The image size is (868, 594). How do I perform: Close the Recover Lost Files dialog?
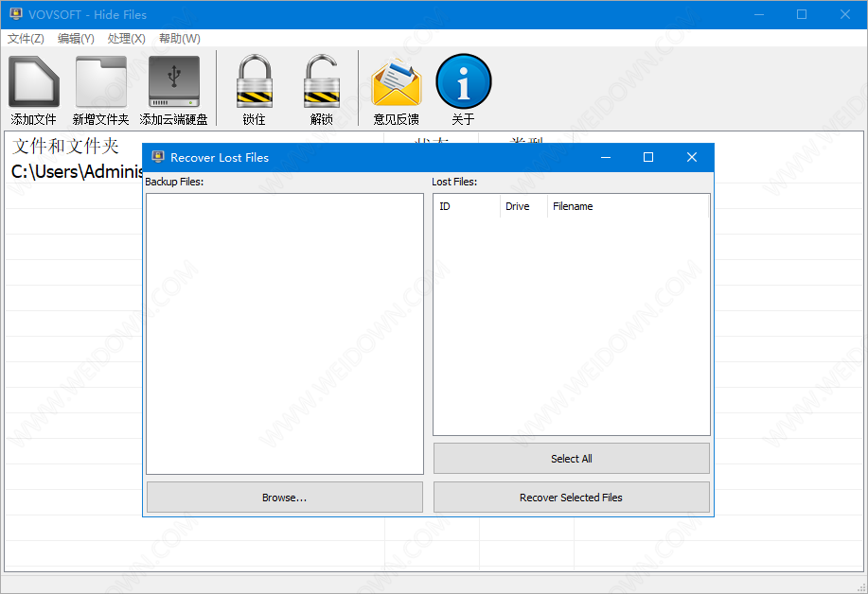click(x=691, y=157)
